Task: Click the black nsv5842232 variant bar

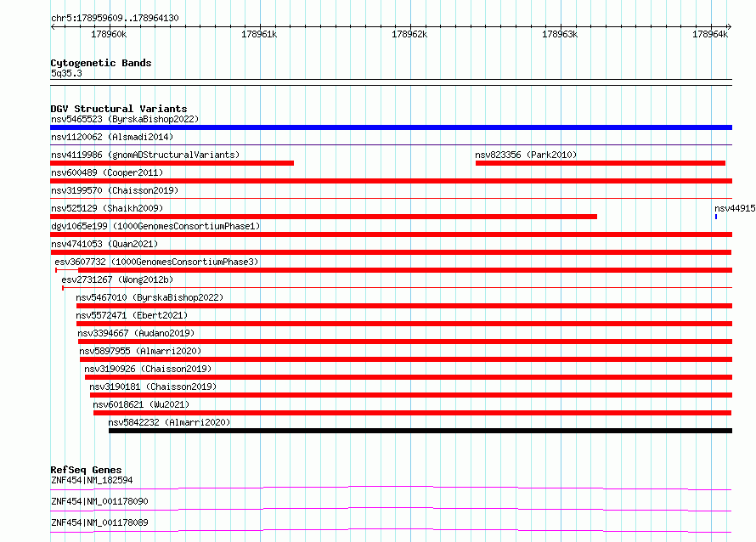Action: [420, 431]
